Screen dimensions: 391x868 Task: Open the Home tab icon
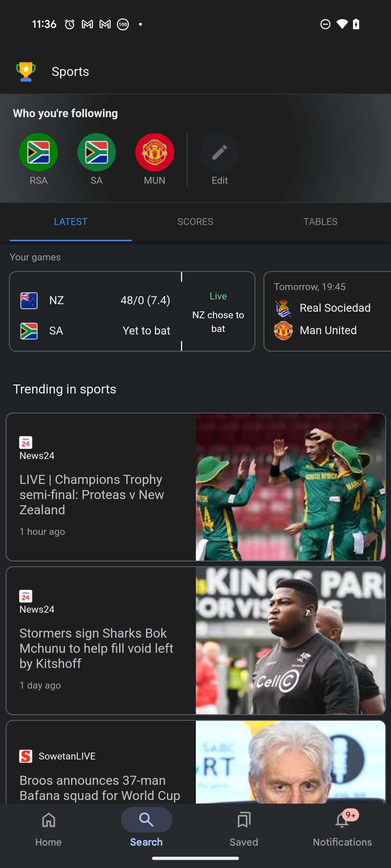(49, 820)
